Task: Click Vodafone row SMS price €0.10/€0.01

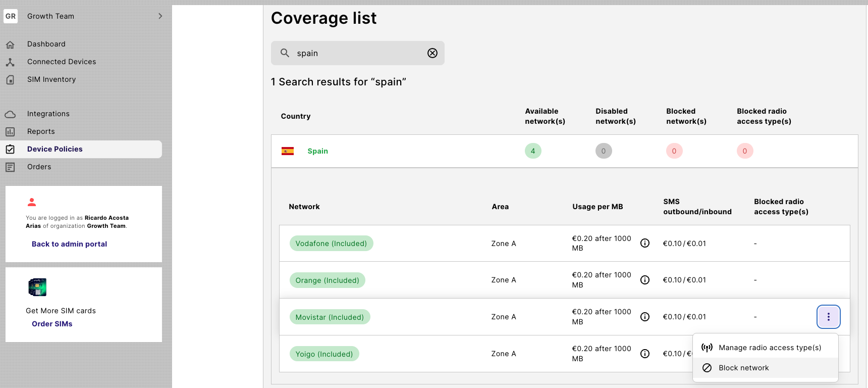Action: pos(684,244)
